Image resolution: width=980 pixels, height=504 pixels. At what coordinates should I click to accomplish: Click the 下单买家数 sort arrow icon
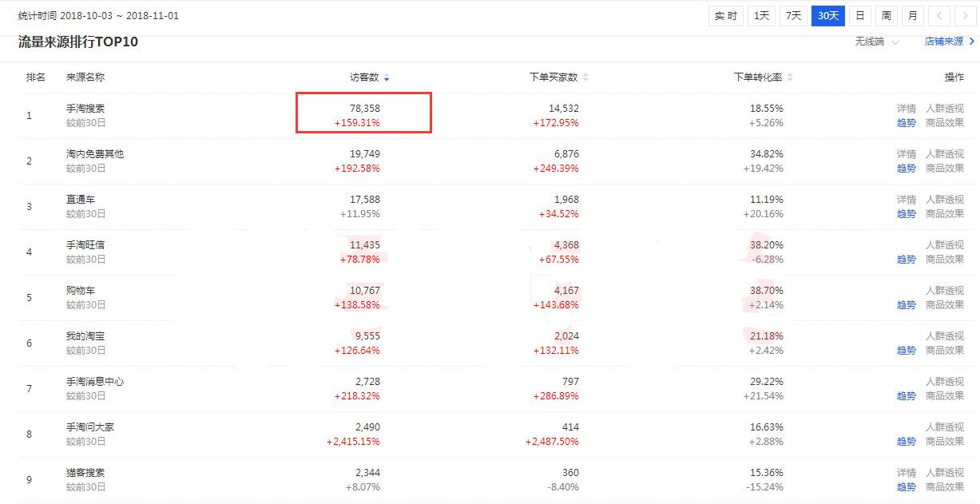coord(585,77)
